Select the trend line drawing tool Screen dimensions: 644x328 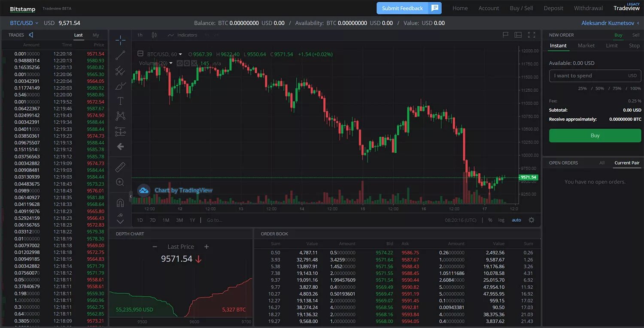tap(120, 55)
